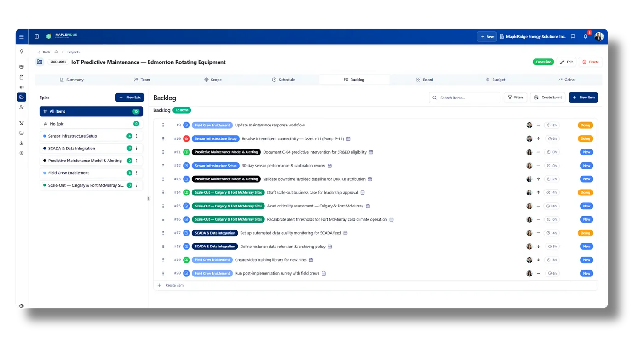Toggle the sidebar panel icon
This screenshot has width=644, height=362.
tap(37, 37)
